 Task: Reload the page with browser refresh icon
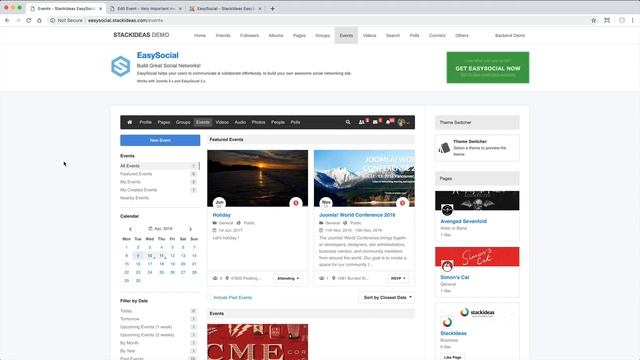29,20
